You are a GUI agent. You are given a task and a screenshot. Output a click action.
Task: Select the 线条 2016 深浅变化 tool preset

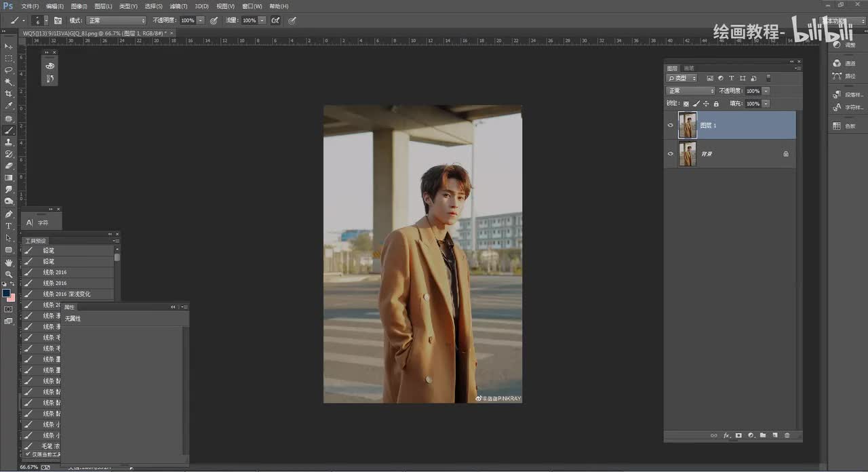(66, 294)
